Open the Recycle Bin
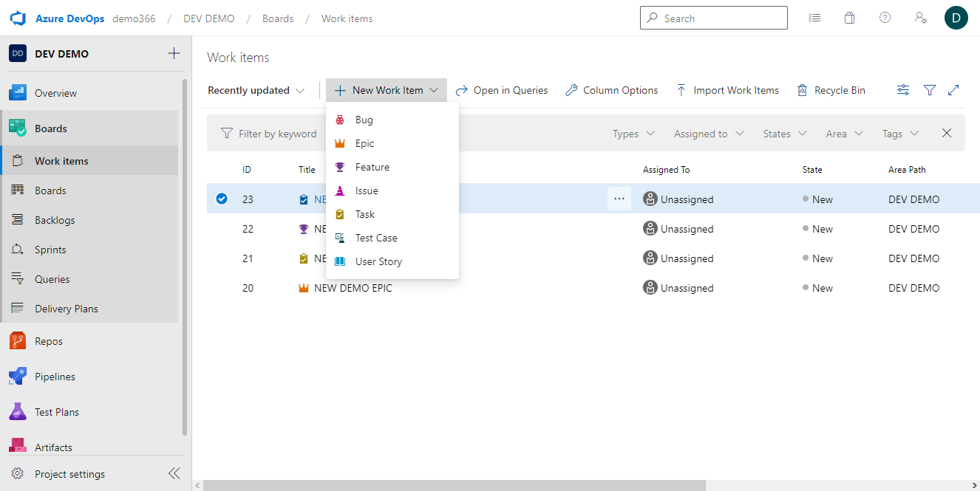This screenshot has height=491, width=980. click(831, 90)
